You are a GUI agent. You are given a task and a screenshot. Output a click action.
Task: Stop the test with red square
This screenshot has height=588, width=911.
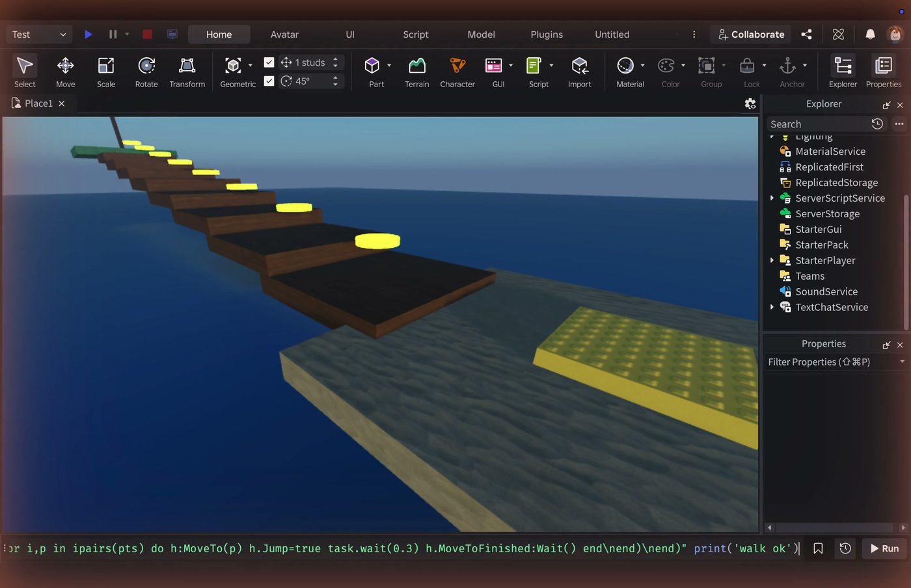coord(147,34)
